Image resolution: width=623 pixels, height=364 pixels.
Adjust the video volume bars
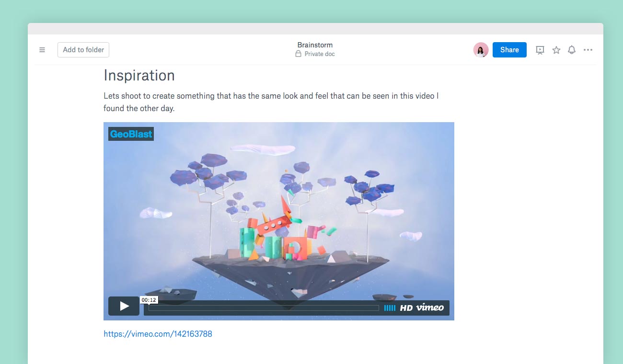point(390,308)
